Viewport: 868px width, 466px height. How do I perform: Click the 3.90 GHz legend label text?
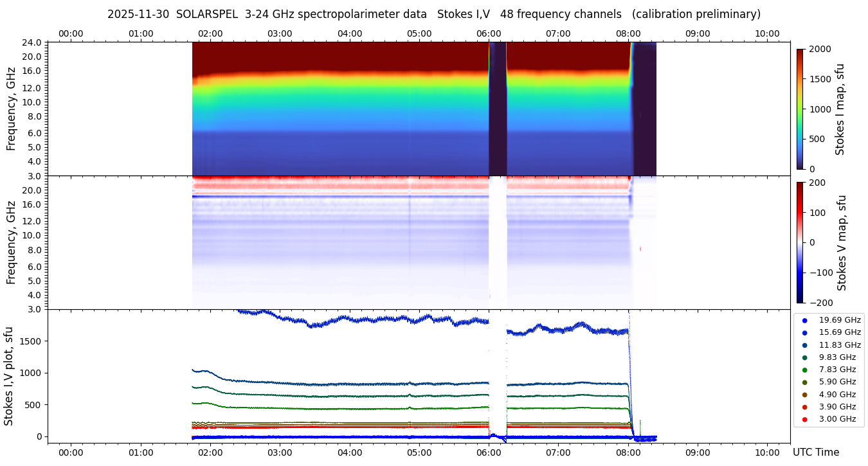point(837,407)
